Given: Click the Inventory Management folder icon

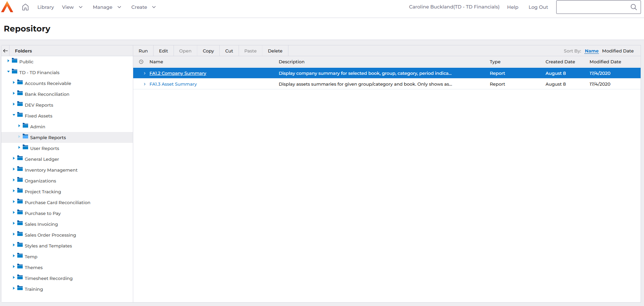Looking at the screenshot, I should 20,169.
